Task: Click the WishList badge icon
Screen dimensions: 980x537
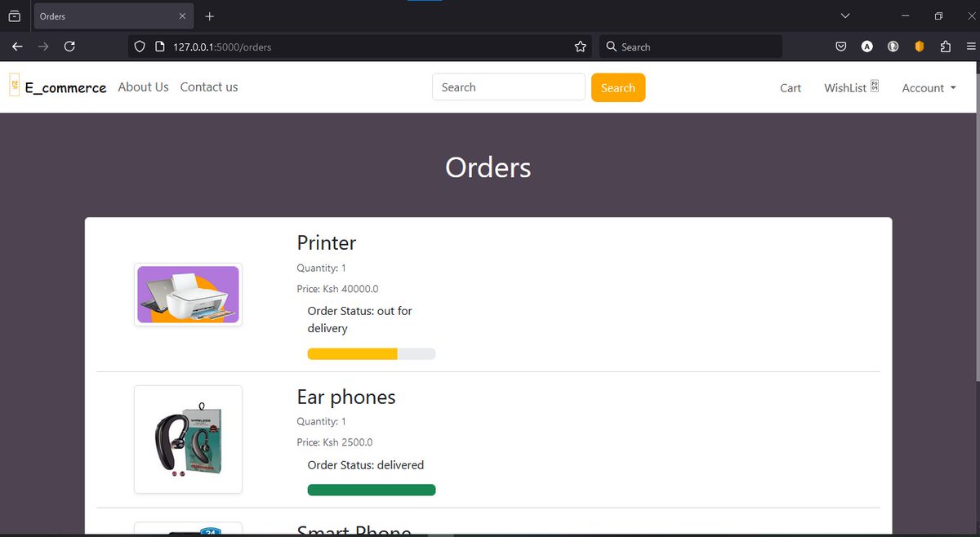Action: pyautogui.click(x=875, y=86)
